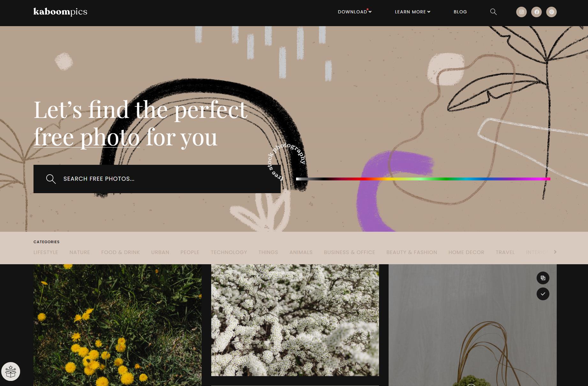Open the Pinterest profile icon
Screen dimensions: 588x386
(x=551, y=12)
